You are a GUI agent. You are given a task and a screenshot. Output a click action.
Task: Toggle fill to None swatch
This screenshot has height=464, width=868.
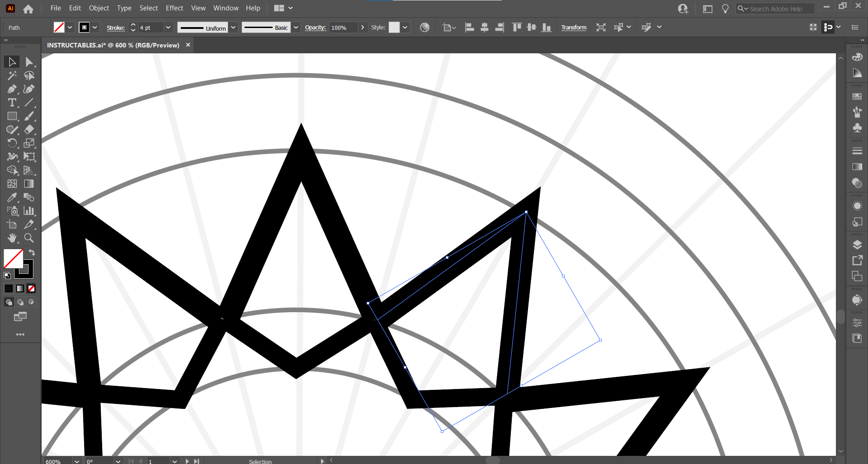point(31,288)
